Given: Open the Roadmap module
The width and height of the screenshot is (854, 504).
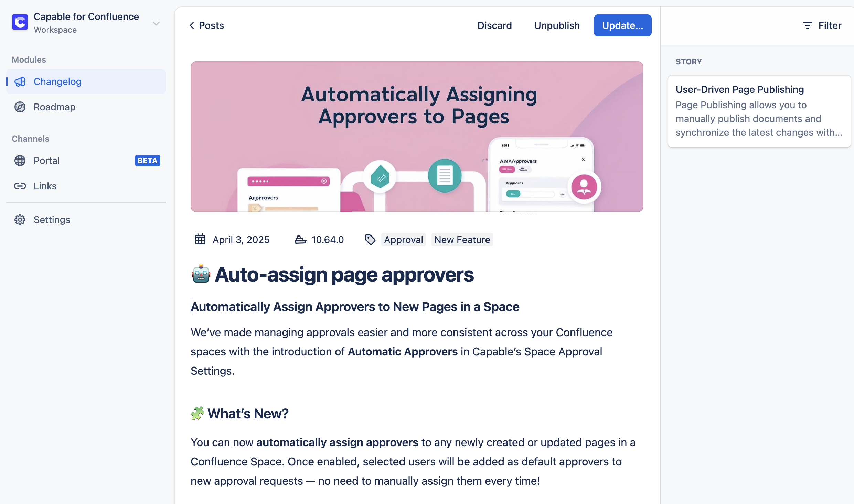Looking at the screenshot, I should [86, 107].
